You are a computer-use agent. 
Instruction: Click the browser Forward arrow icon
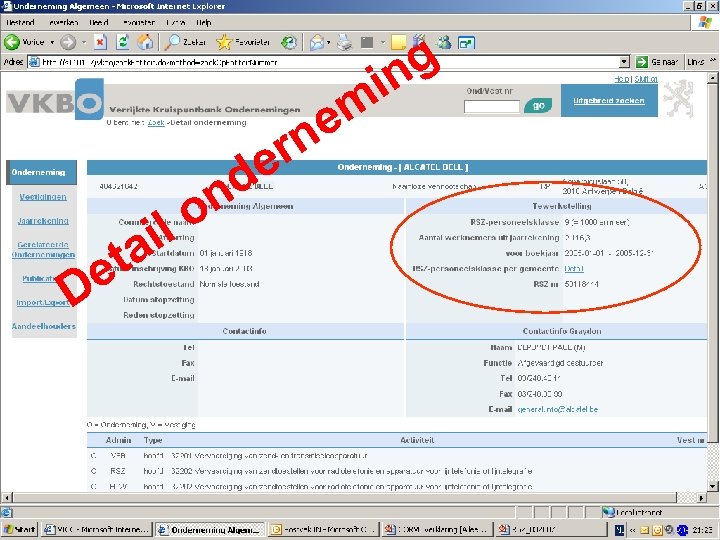coord(68,42)
